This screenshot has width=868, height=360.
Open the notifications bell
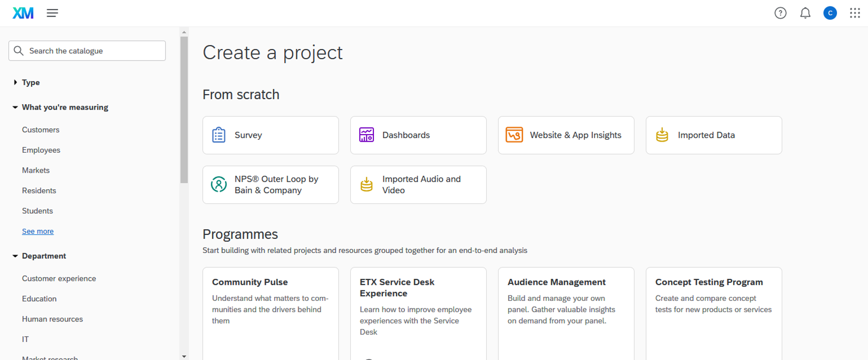tap(805, 13)
